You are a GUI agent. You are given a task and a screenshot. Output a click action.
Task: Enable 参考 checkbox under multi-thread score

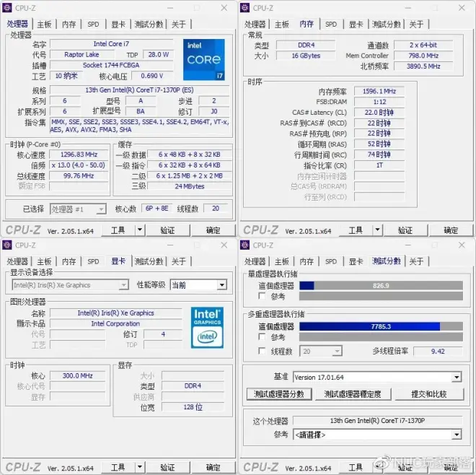262,337
